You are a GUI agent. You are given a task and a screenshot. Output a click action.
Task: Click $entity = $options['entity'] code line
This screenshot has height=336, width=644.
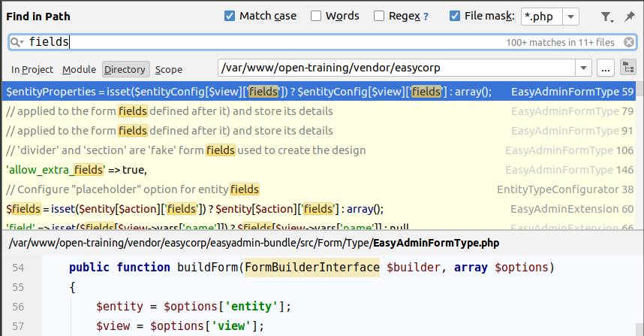194,307
